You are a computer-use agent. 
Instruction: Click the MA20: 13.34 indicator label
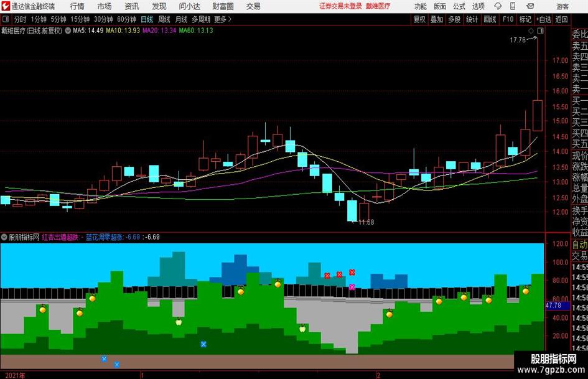[159, 30]
